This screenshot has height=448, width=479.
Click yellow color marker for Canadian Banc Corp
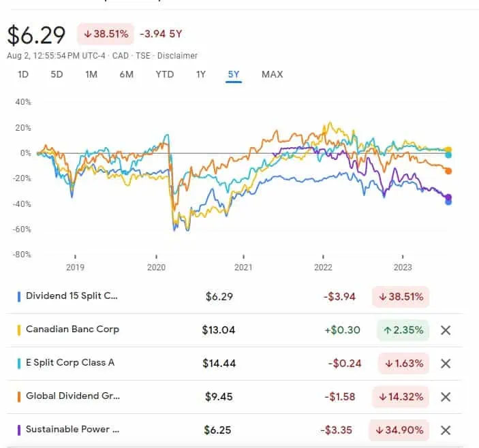tap(19, 330)
